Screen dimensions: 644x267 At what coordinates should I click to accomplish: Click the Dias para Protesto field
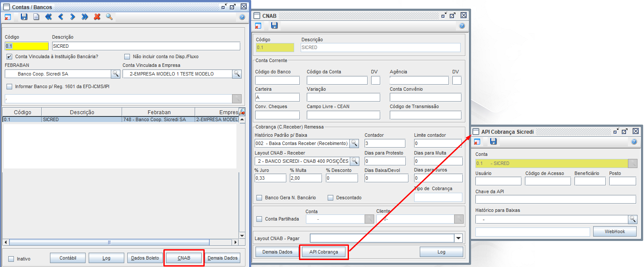coord(385,161)
